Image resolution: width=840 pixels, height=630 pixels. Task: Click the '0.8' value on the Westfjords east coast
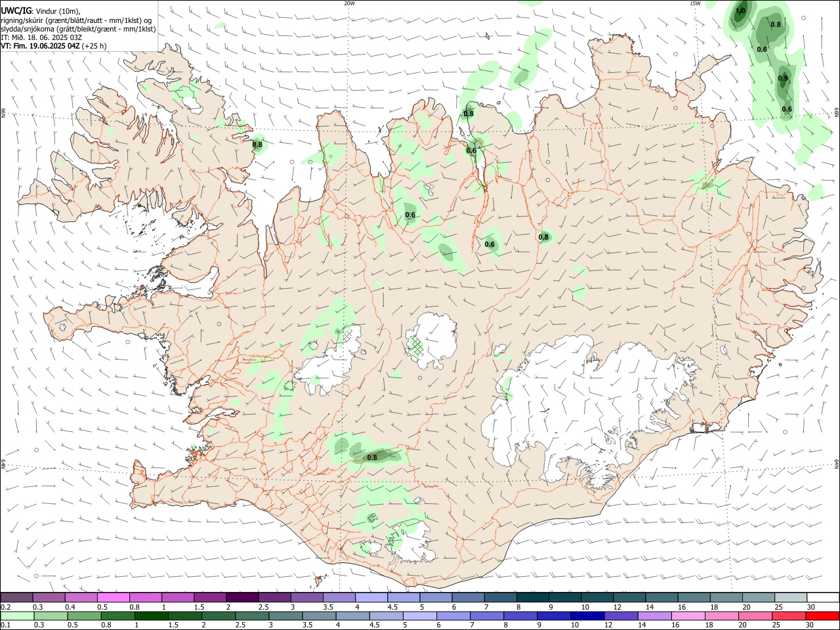[257, 145]
